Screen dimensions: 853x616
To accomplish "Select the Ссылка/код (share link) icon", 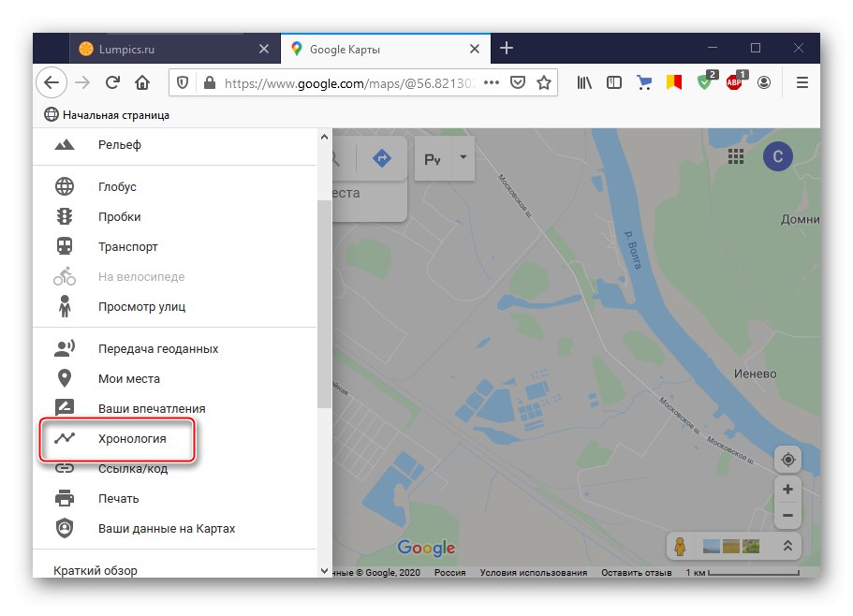I will (x=66, y=468).
